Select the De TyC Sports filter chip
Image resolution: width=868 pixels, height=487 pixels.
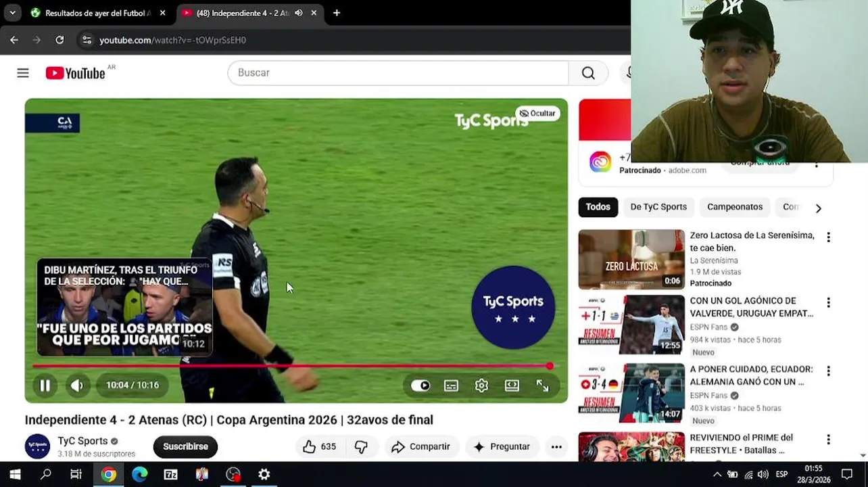coord(658,207)
